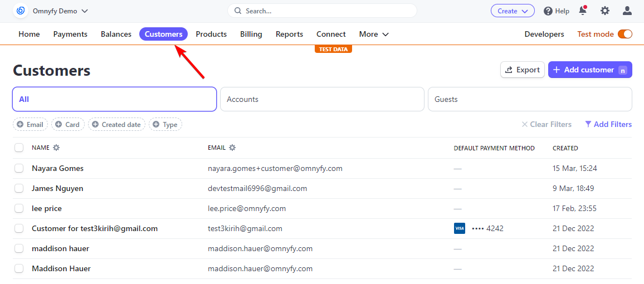644x284 pixels.
Task: Click the gear icon beside EMAIL column
Action: click(x=232, y=148)
